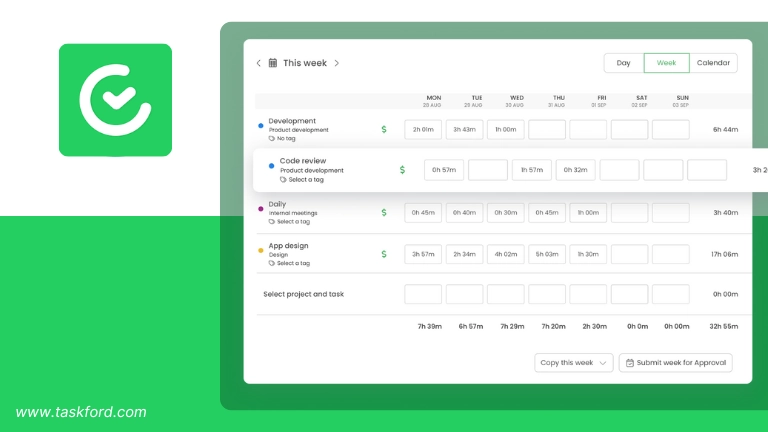
Task: Click Submit week for Approval button
Action: 676,363
